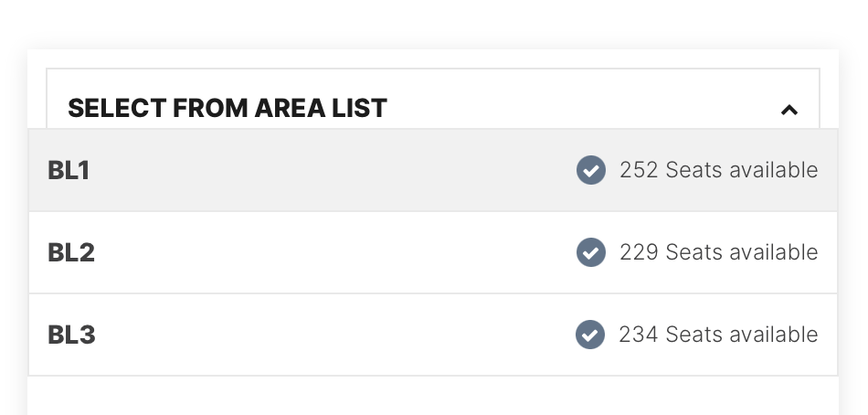Viewport: 868px width, 415px height.
Task: Click the highlighted BL1 row background
Action: [333, 170]
